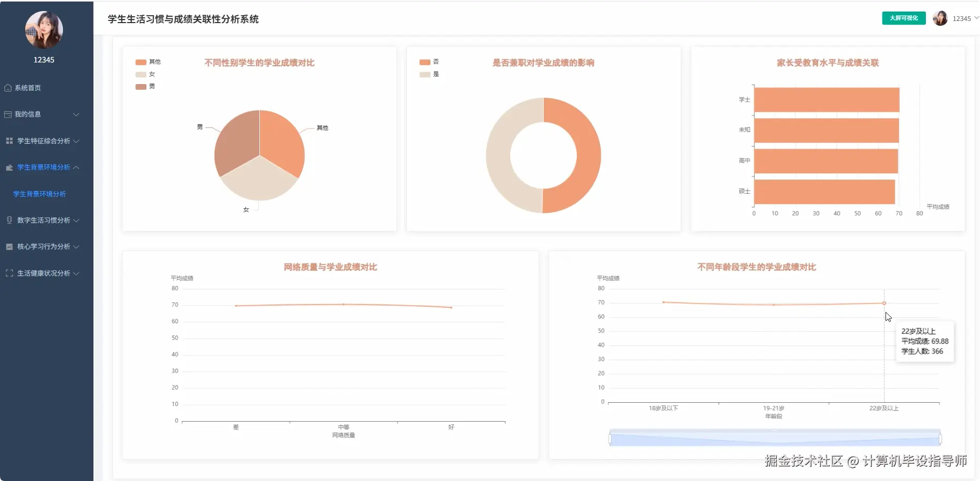
Task: Click left handle of age chart zoom slider
Action: click(610, 438)
